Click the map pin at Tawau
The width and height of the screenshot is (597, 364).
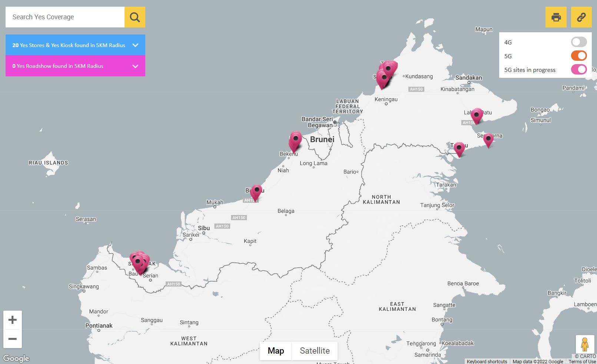click(459, 149)
